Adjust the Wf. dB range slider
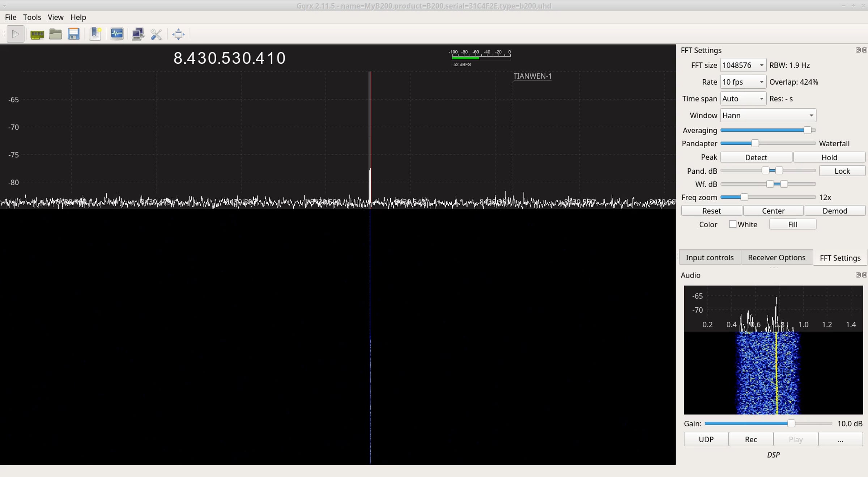Image resolution: width=868 pixels, height=477 pixels. pos(768,184)
